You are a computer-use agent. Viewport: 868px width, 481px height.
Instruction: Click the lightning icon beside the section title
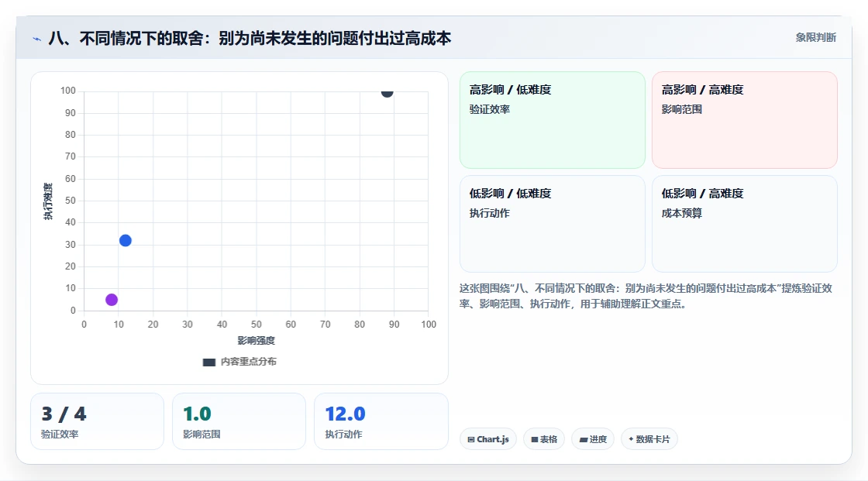tap(37, 39)
